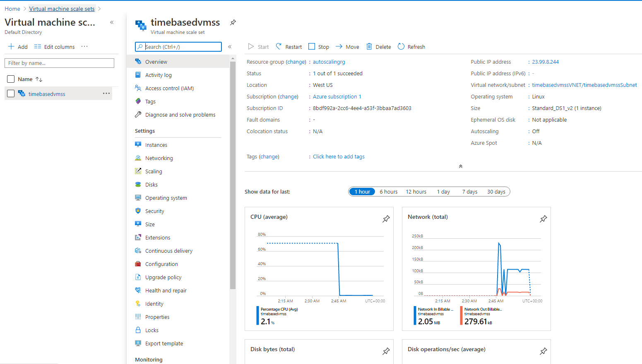Click the Move arrow icon
Viewport: 642px width, 364px height.
[339, 46]
